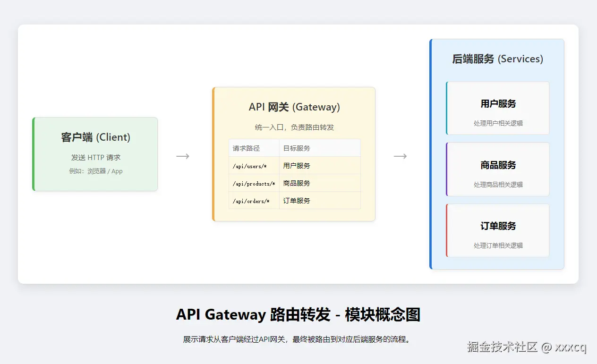Click the bottom description text about routing flow
Screen dimensions: 597x364
tap(298, 339)
